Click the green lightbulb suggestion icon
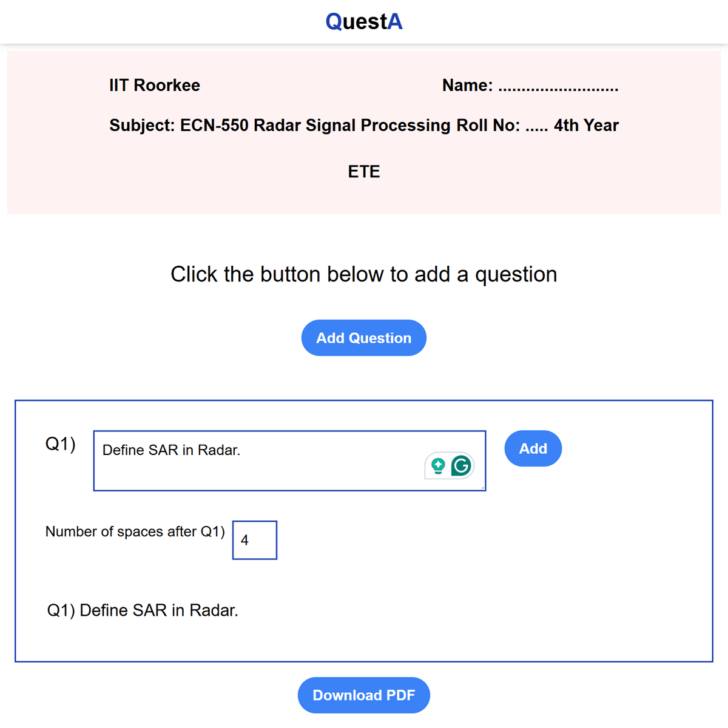728x728 pixels. tap(438, 466)
